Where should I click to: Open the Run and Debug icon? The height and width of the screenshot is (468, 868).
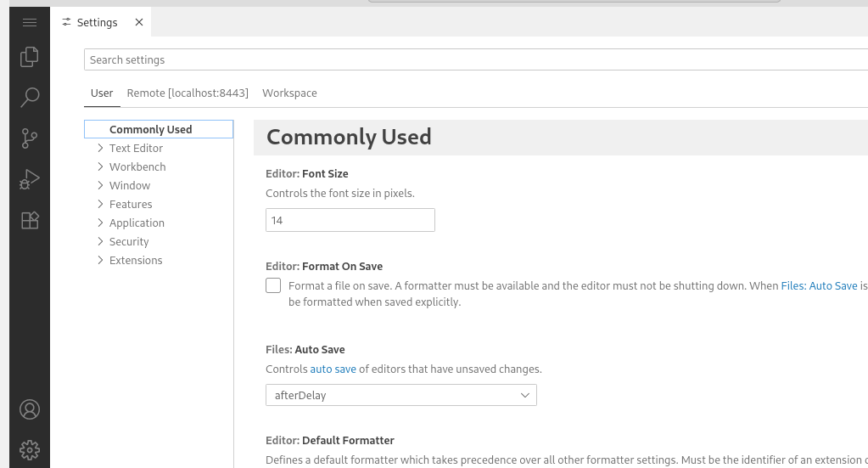coord(30,179)
